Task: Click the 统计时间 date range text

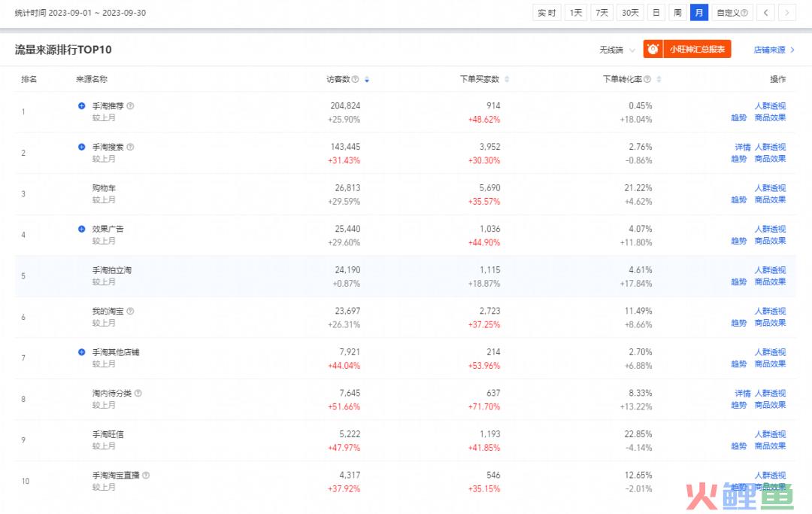Action: click(x=80, y=13)
